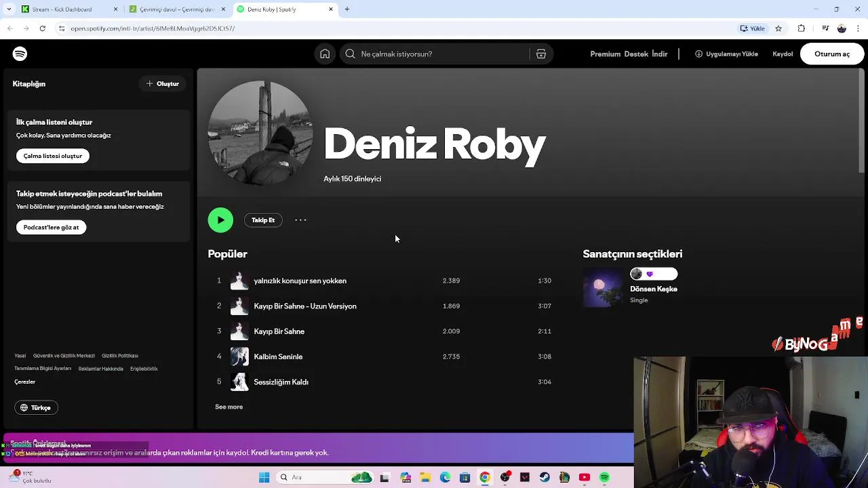Open 'Güvenlik ve Gizlilik Merkezi' footer link
Image resolution: width=868 pixels, height=488 pixels.
coord(64,356)
